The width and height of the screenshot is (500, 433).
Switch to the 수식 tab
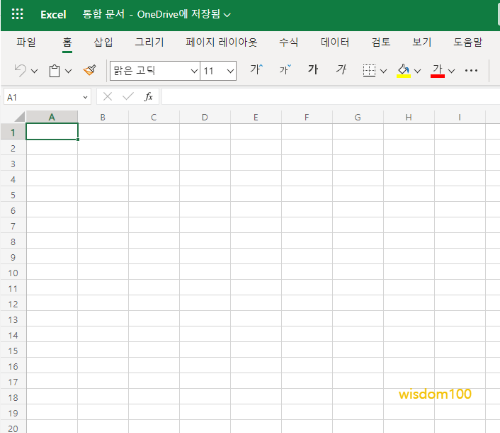tap(289, 42)
